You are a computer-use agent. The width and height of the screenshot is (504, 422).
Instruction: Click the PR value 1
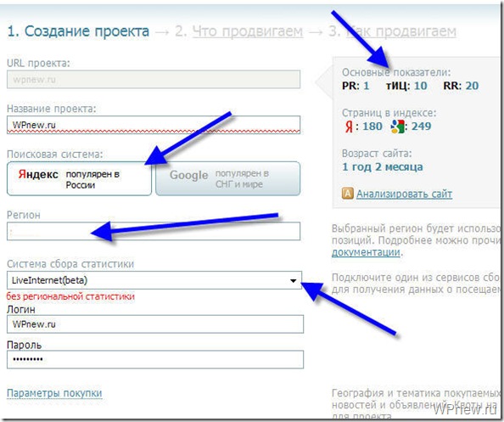[366, 86]
